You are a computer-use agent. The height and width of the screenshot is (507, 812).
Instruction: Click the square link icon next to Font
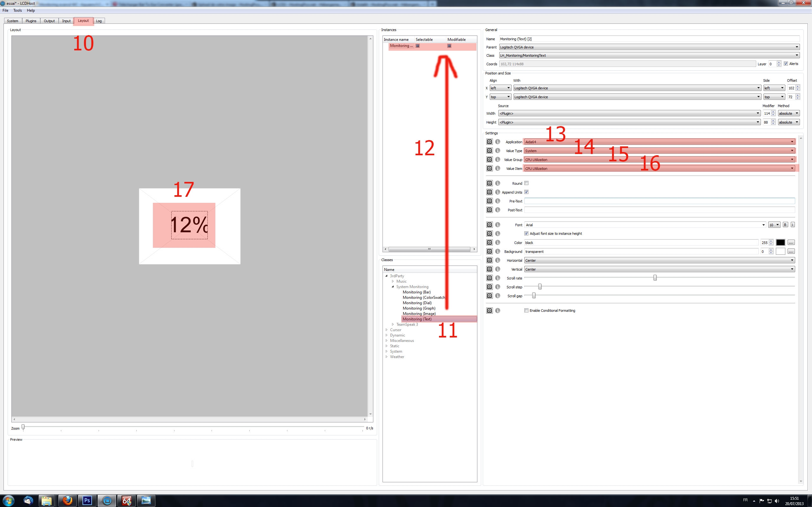click(x=489, y=225)
